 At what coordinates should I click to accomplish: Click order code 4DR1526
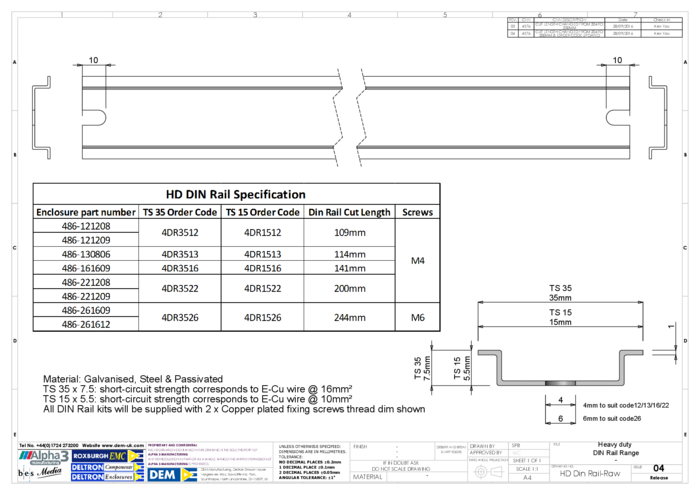tap(262, 318)
